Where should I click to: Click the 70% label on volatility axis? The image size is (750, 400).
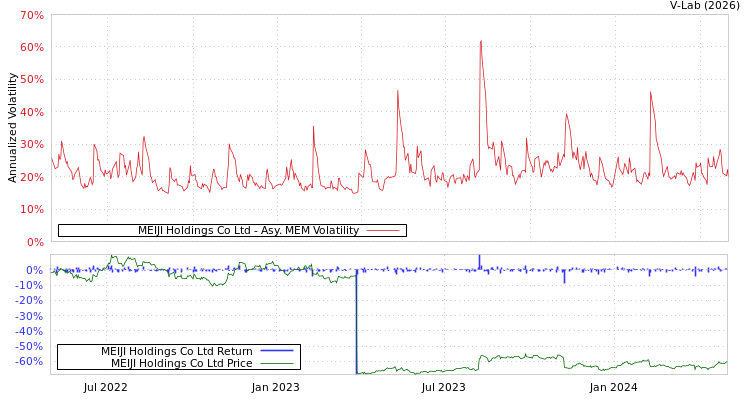pos(32,15)
